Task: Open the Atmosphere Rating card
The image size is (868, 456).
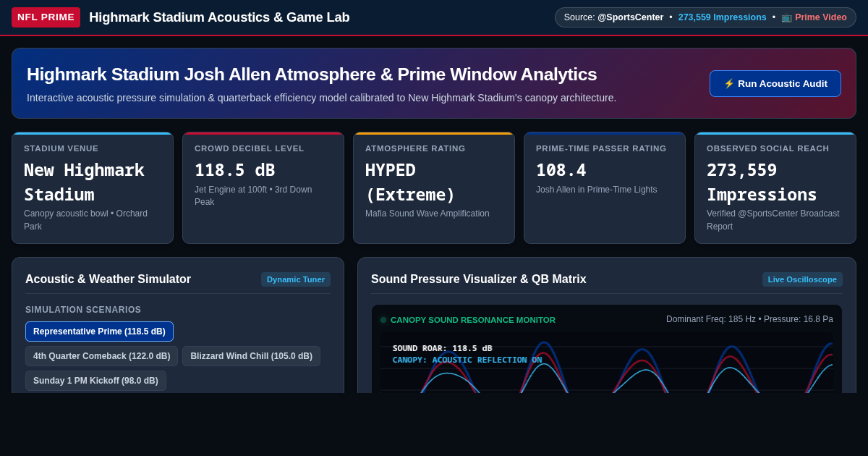Action: point(434,188)
